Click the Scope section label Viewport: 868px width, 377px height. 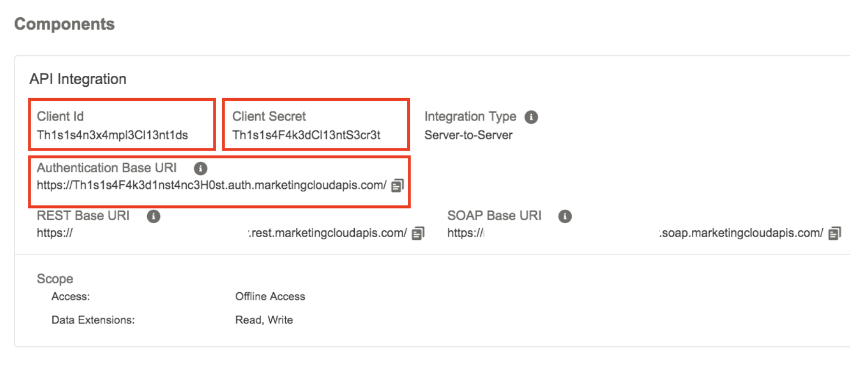point(55,279)
